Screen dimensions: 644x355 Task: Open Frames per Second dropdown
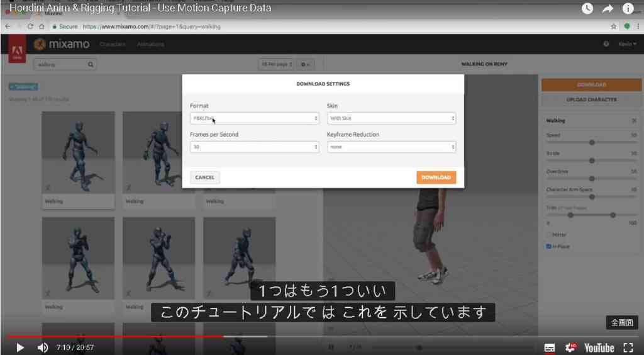point(255,147)
